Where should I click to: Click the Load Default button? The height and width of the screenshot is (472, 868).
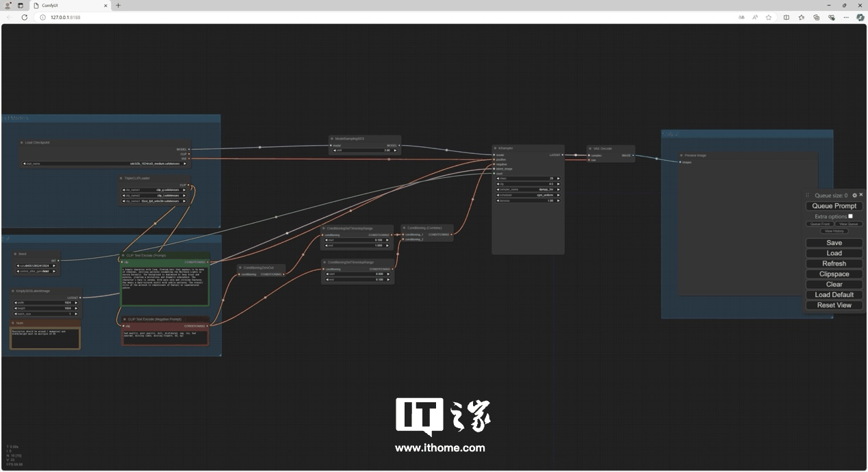coord(834,294)
